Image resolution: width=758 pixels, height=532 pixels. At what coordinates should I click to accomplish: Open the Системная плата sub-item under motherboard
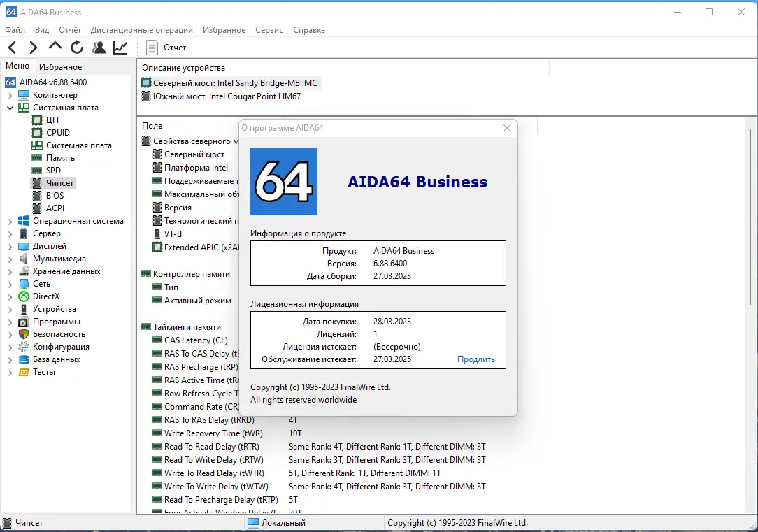(x=79, y=145)
